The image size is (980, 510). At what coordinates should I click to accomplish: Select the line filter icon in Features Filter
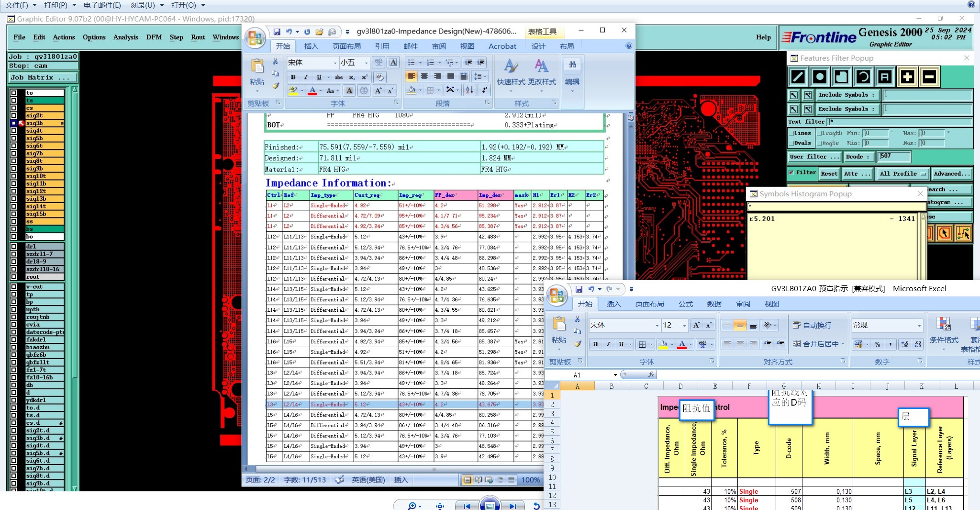click(798, 77)
